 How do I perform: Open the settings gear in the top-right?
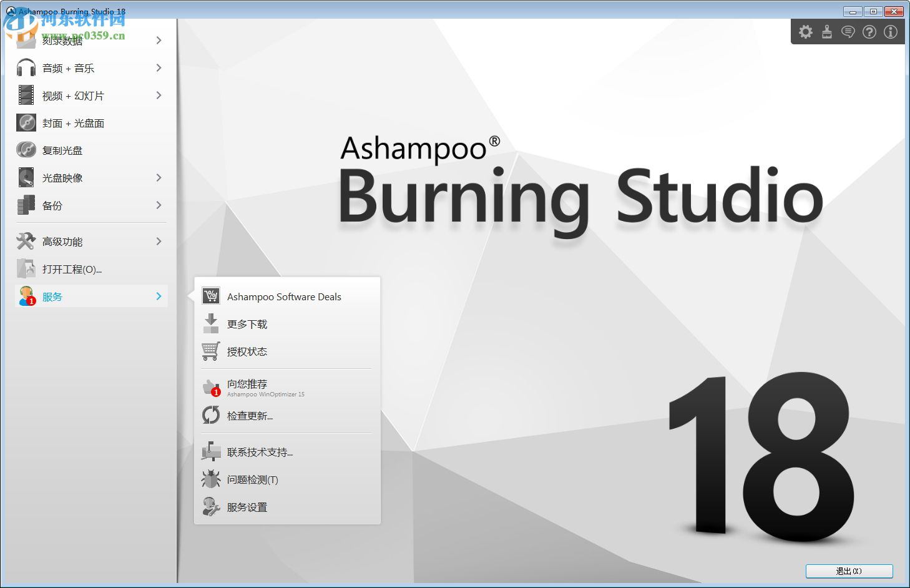806,31
